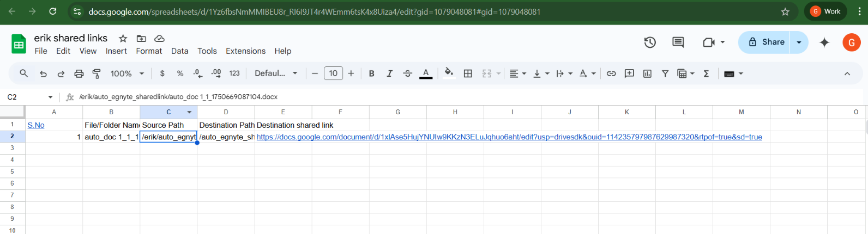Screen dimensions: 868x234
Task: Toggle bold formatting
Action: tap(371, 73)
